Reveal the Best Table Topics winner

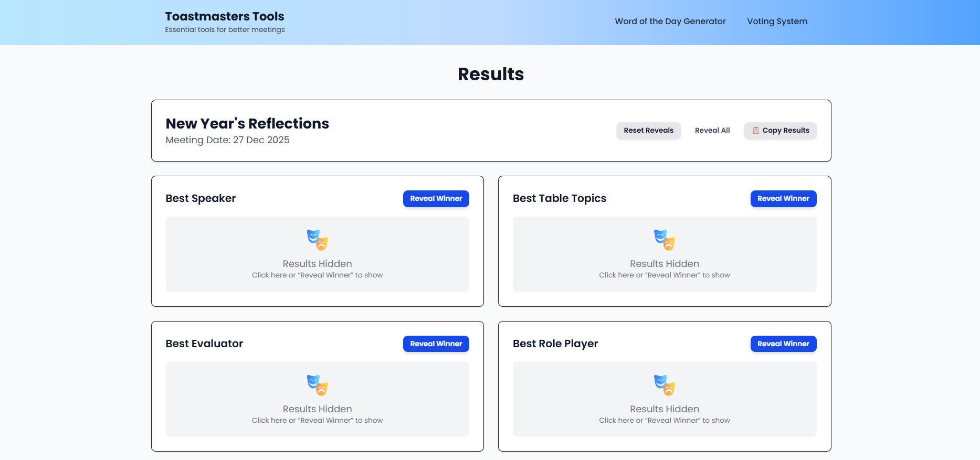[783, 199]
